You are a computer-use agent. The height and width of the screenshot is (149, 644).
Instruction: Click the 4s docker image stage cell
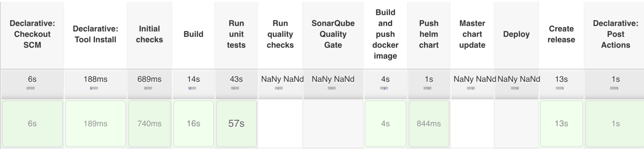(x=386, y=123)
